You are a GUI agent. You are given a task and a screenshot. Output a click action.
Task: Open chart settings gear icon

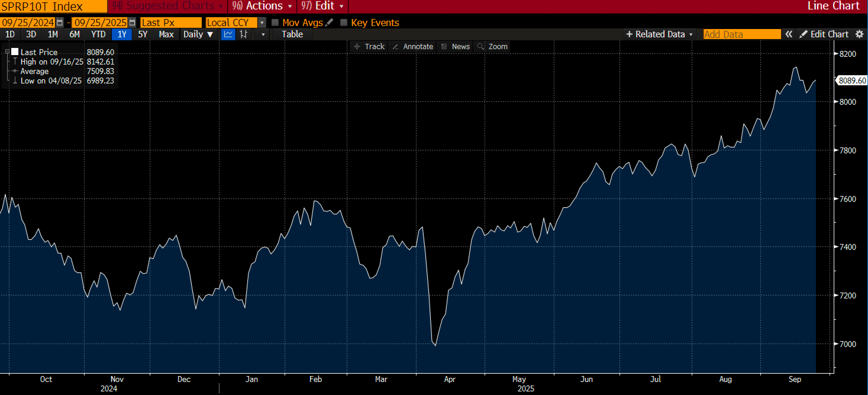pyautogui.click(x=860, y=34)
